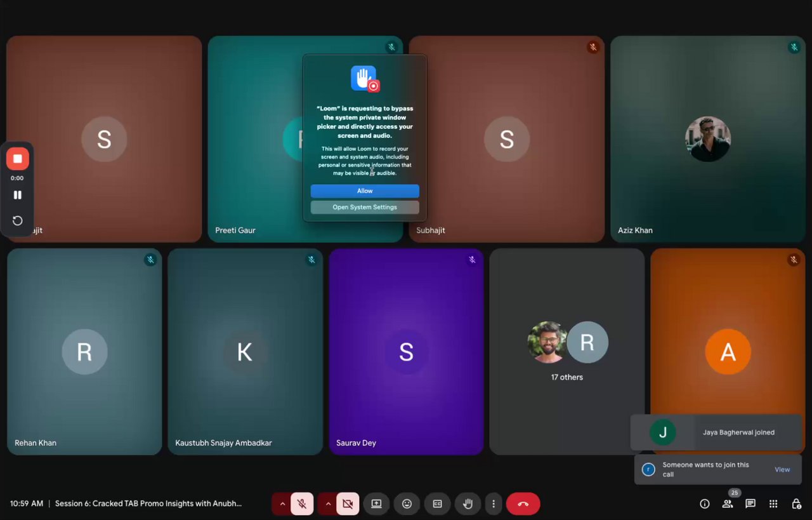Leave the call with red hang-up button

point(523,503)
